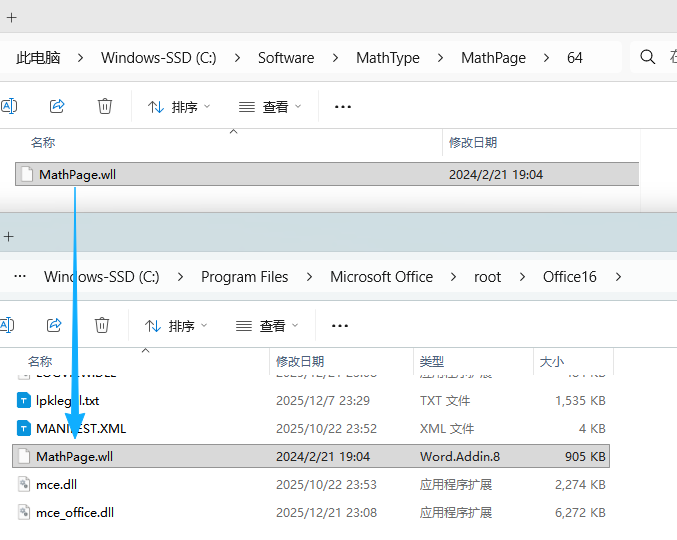The width and height of the screenshot is (677, 540).
Task: Go to MathType breadcrumb folder
Action: (388, 57)
